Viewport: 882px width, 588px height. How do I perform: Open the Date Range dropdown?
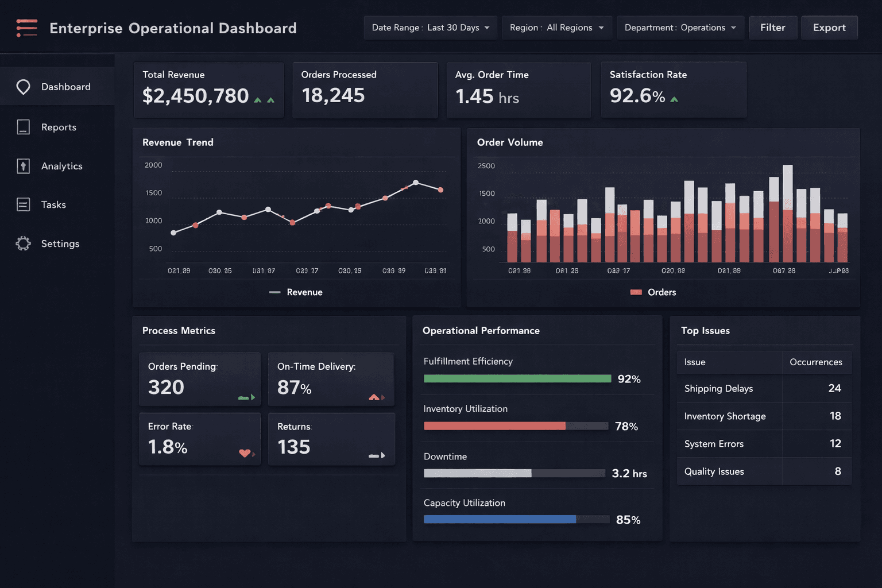coord(431,28)
